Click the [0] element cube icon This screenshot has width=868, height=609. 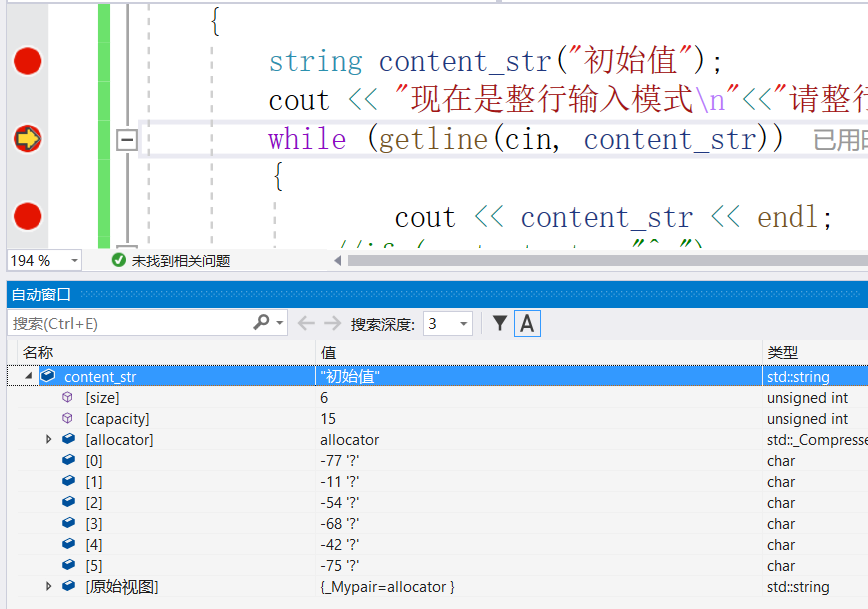[68, 460]
